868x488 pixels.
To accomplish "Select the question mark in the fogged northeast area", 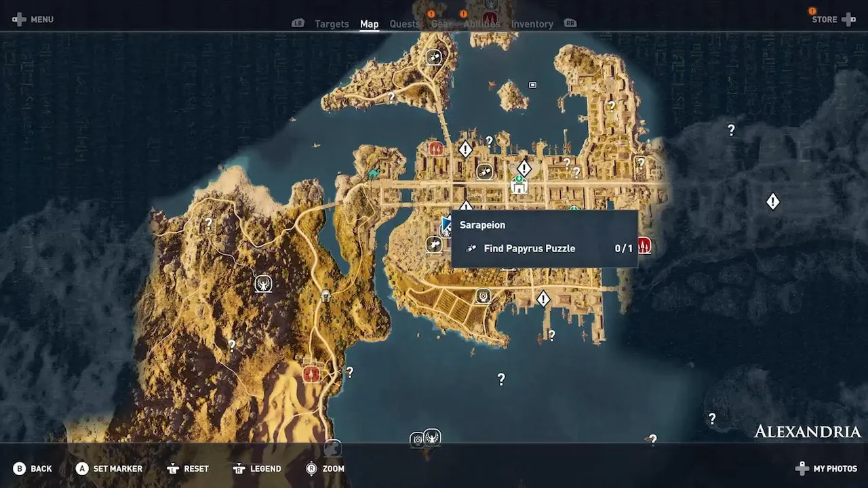I will coord(731,129).
